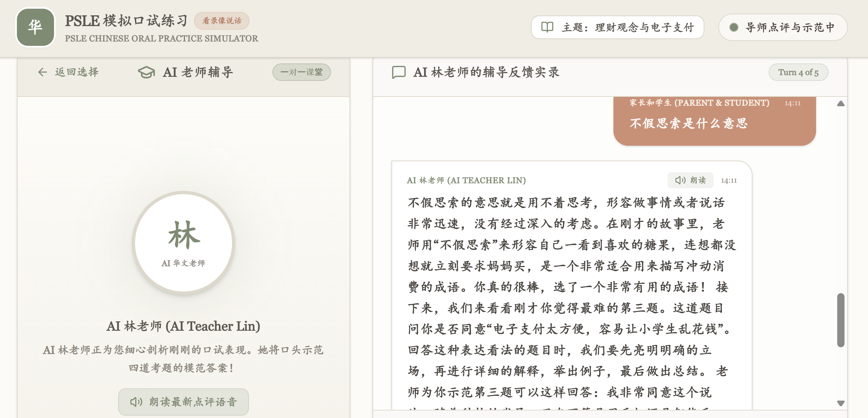
Task: Click the AI 华文老师 caption under avatar
Action: coord(183,263)
